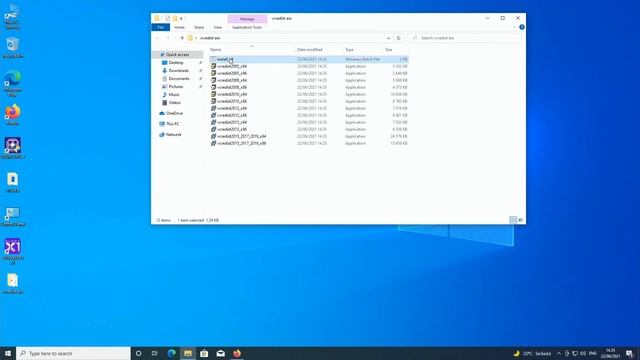Open the notification center icon
Screen dimensions: 640x360
[629, 353]
